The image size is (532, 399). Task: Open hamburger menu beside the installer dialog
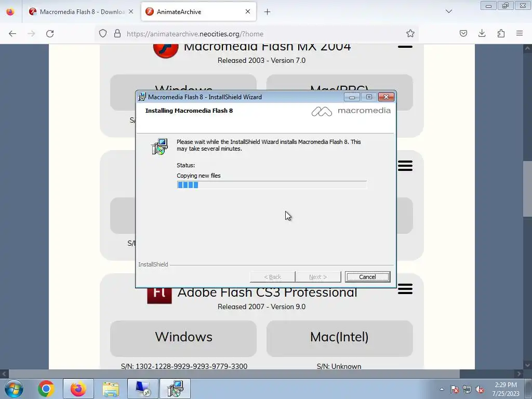click(405, 166)
